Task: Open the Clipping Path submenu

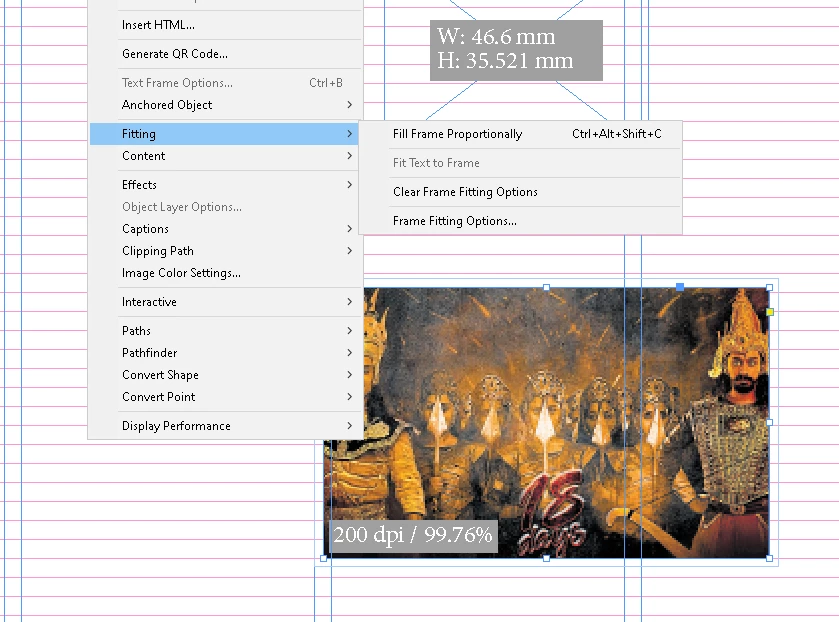Action: coord(226,251)
